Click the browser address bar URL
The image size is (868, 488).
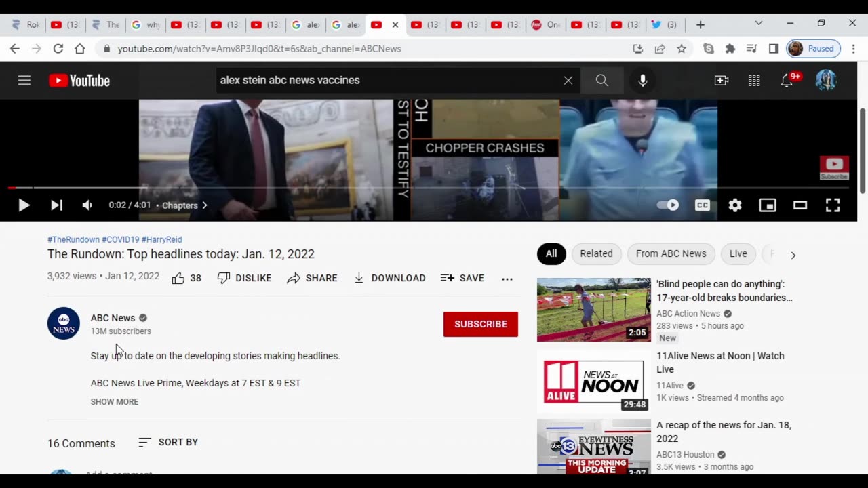(x=259, y=49)
